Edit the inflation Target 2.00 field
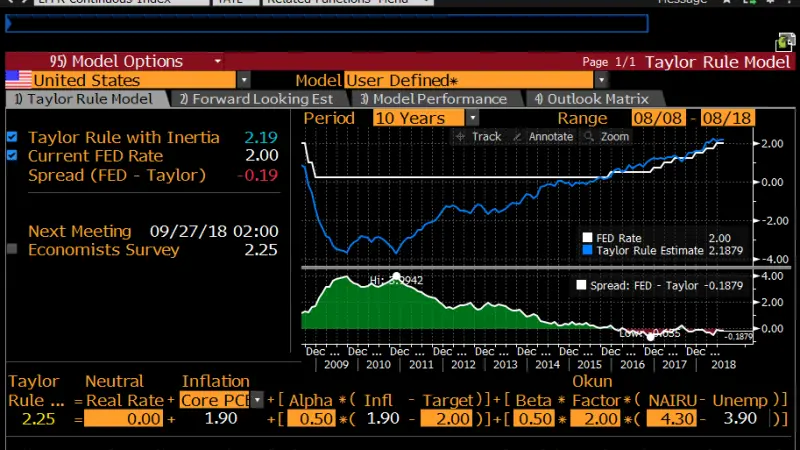Image resolution: width=800 pixels, height=450 pixels. tap(446, 419)
